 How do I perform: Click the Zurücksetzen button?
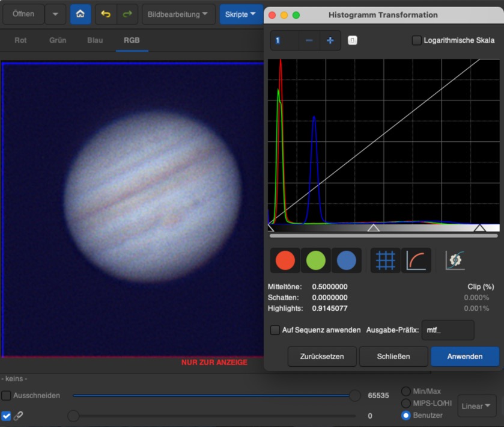322,357
